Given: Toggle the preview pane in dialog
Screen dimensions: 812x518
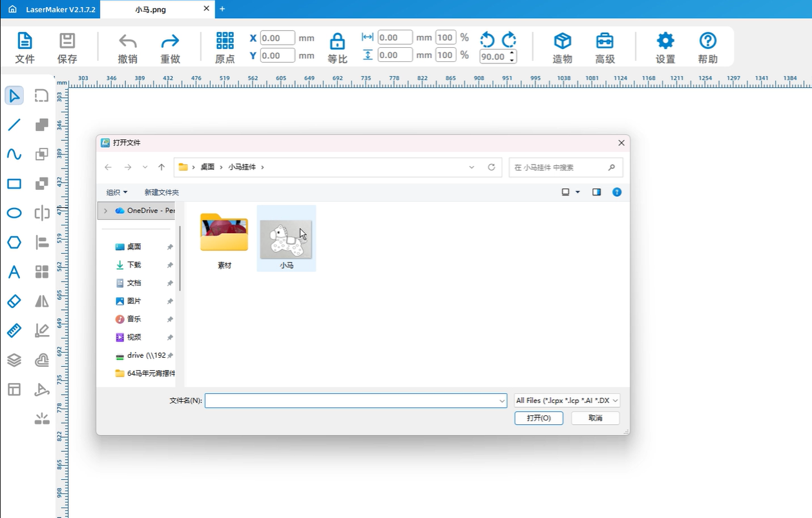Looking at the screenshot, I should pos(596,192).
